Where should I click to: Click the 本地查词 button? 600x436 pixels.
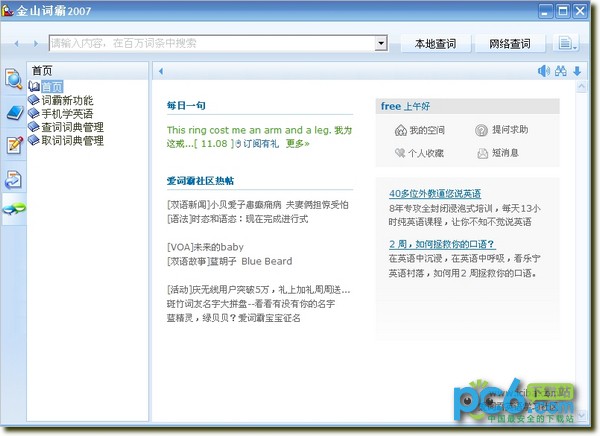435,44
